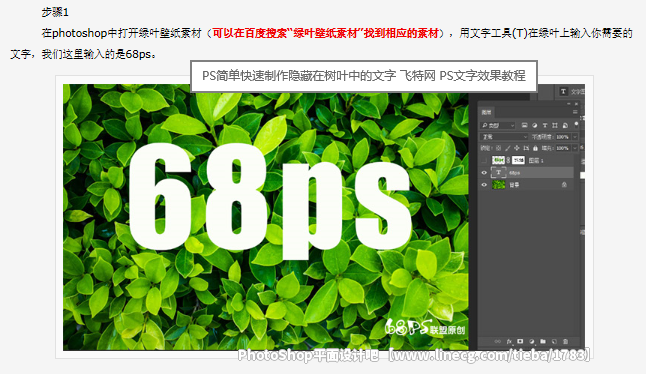Viewport: 646px width, 374px height.
Task: Open the layer filter kind dropdown
Action: pyautogui.click(x=498, y=125)
